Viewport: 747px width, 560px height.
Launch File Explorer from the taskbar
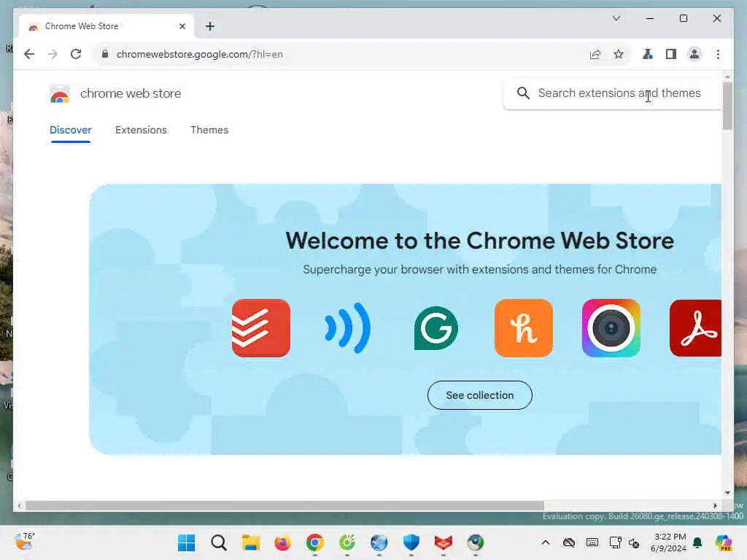click(x=251, y=542)
